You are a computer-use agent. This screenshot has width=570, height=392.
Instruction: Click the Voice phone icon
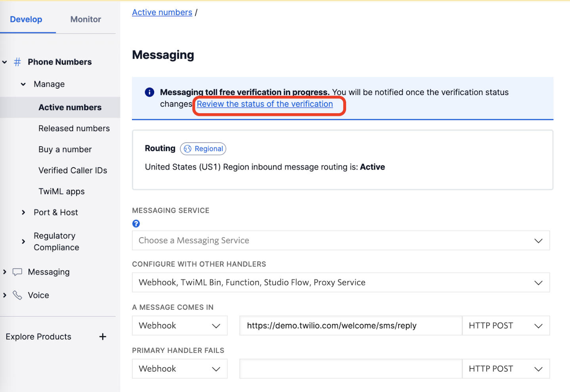tap(17, 295)
